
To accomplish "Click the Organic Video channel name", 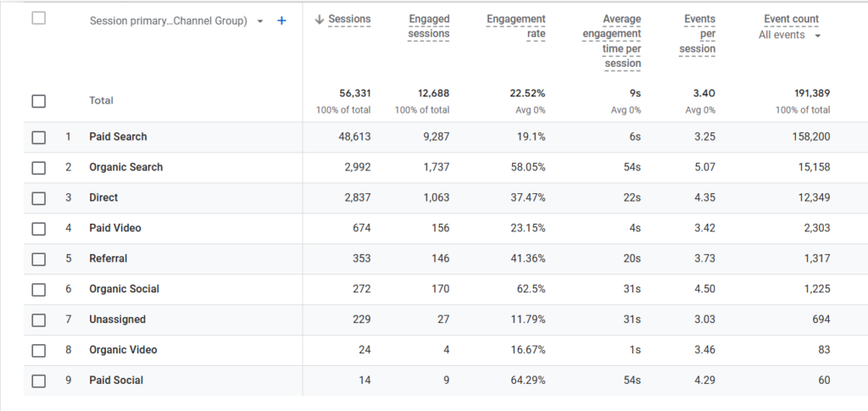I will (x=123, y=350).
